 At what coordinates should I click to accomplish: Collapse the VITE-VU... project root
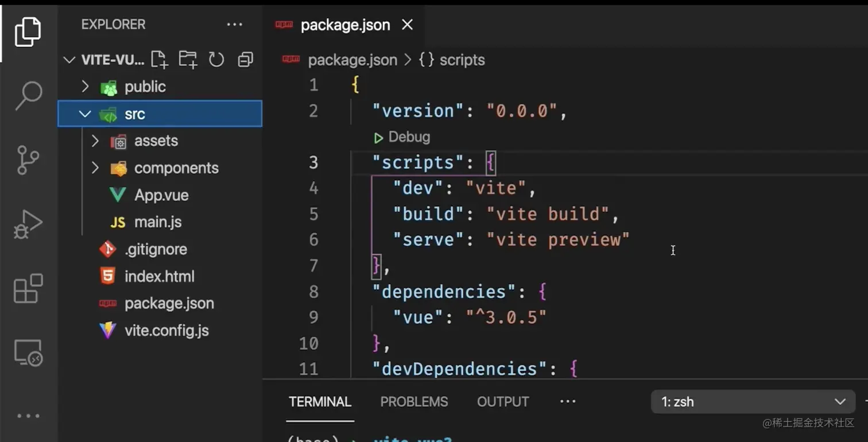pyautogui.click(x=69, y=60)
